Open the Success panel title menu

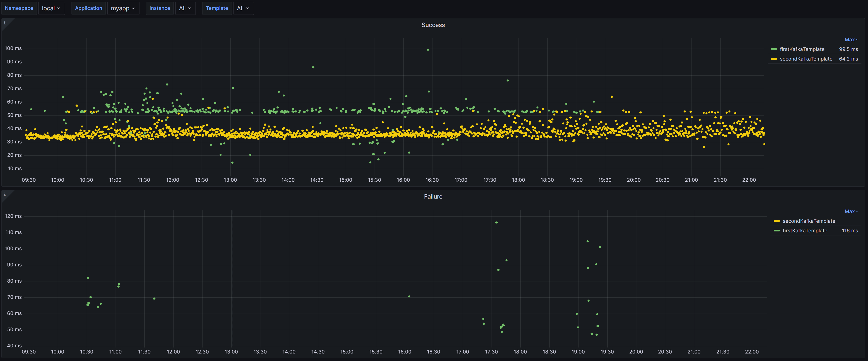433,25
